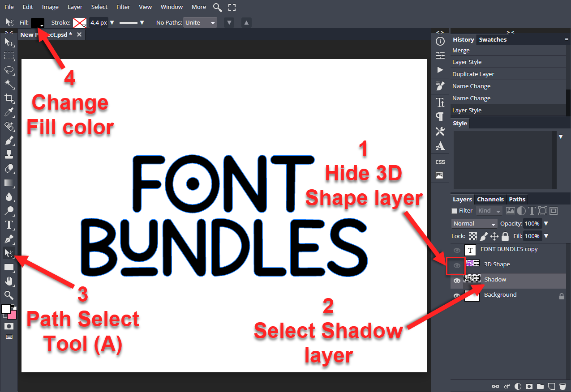Image resolution: width=571 pixels, height=392 pixels.
Task: Open the layer Fill slider arrow
Action: pos(545,236)
